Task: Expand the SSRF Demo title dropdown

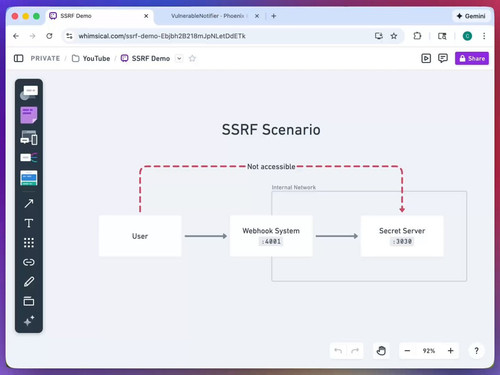Action: [x=179, y=58]
